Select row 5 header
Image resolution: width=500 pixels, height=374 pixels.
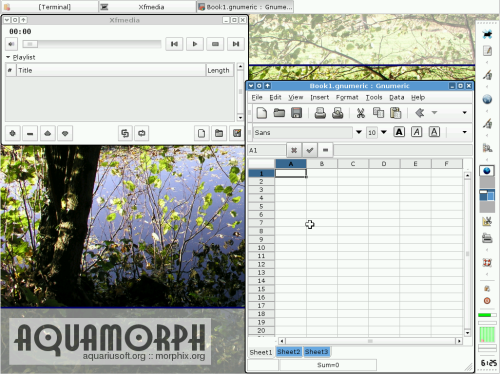click(261, 206)
